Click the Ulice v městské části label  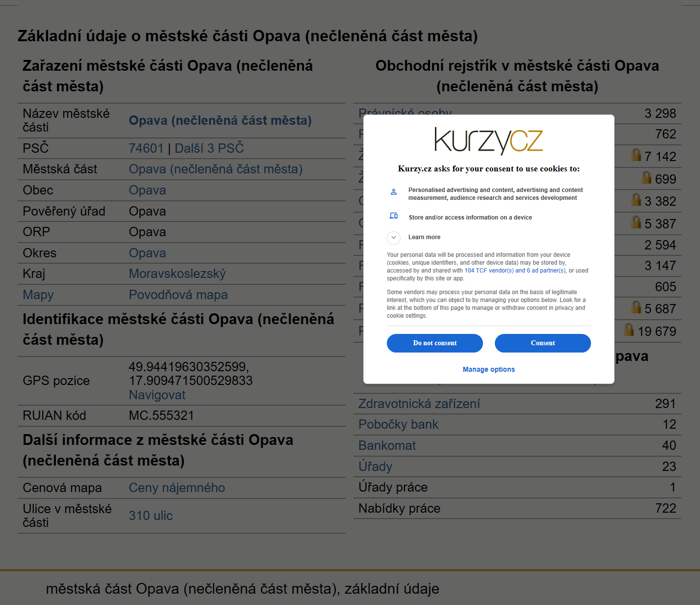click(67, 516)
